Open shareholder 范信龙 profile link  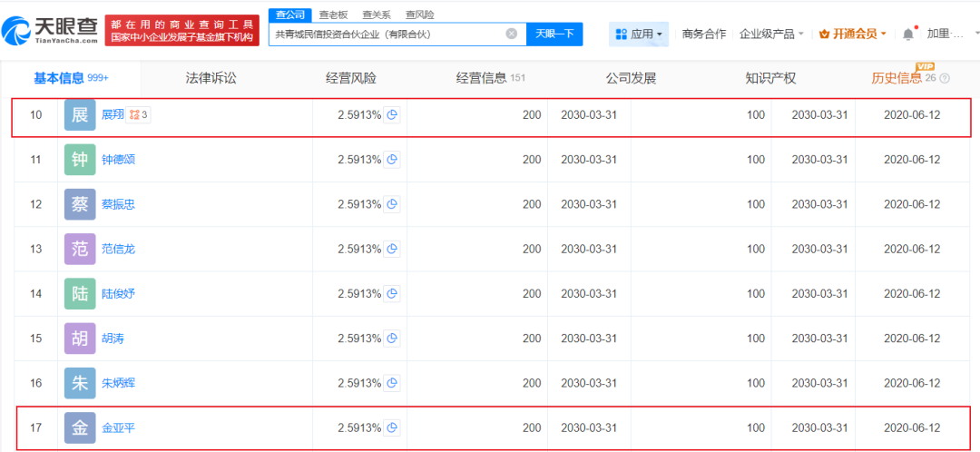point(118,249)
